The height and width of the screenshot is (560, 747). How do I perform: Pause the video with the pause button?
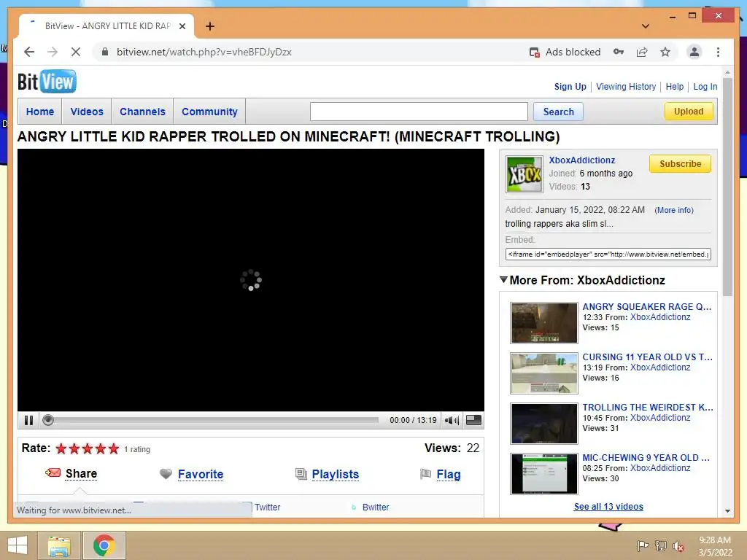(x=28, y=421)
